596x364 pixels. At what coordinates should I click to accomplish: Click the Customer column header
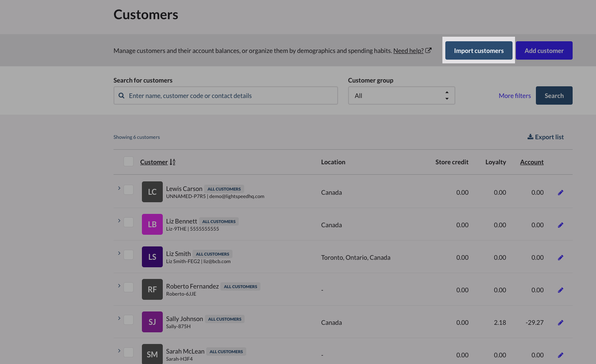click(154, 162)
